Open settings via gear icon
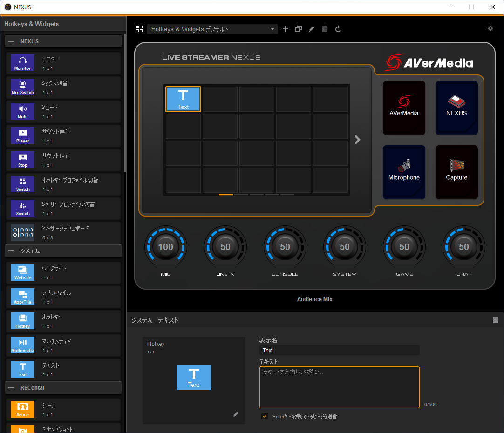Image resolution: width=504 pixels, height=433 pixels. [490, 28]
